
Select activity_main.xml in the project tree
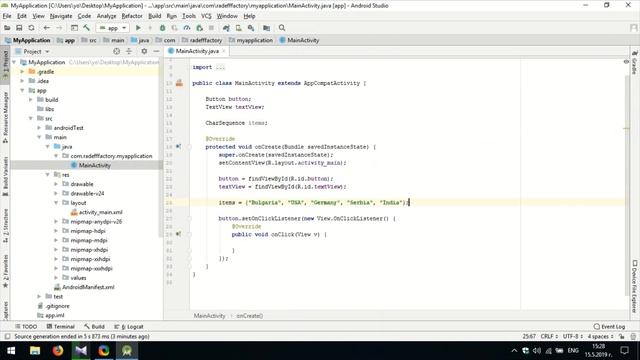(96, 212)
